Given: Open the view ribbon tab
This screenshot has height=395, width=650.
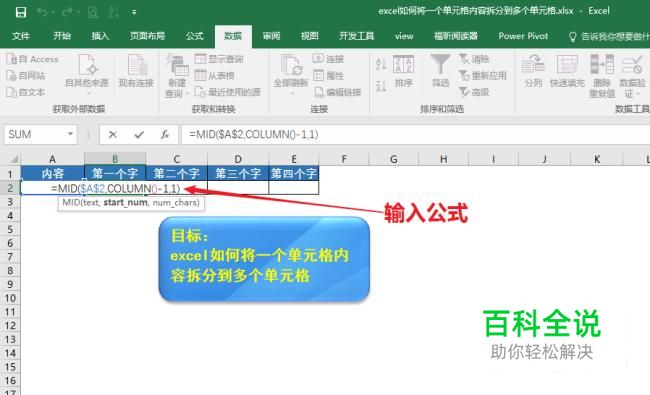Looking at the screenshot, I should point(404,36).
